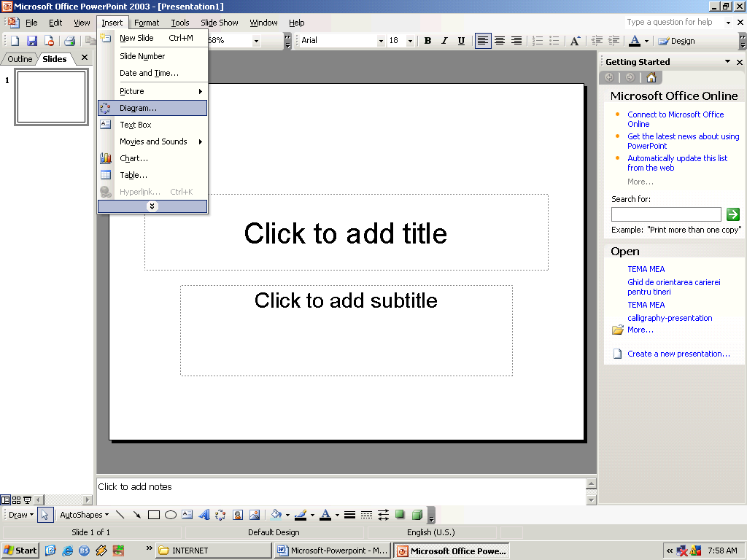The height and width of the screenshot is (560, 747).
Task: Click the Save icon in toolbar
Action: point(32,41)
